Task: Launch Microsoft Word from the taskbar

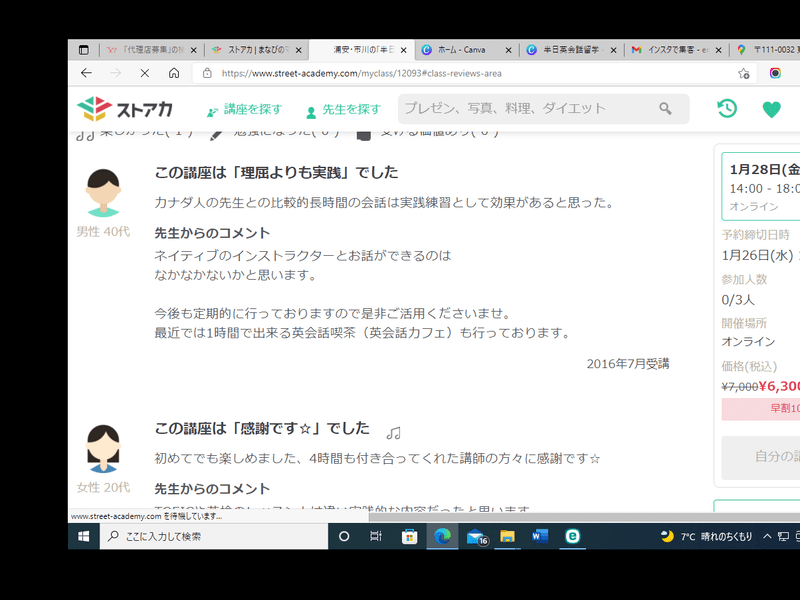Action: pyautogui.click(x=537, y=536)
